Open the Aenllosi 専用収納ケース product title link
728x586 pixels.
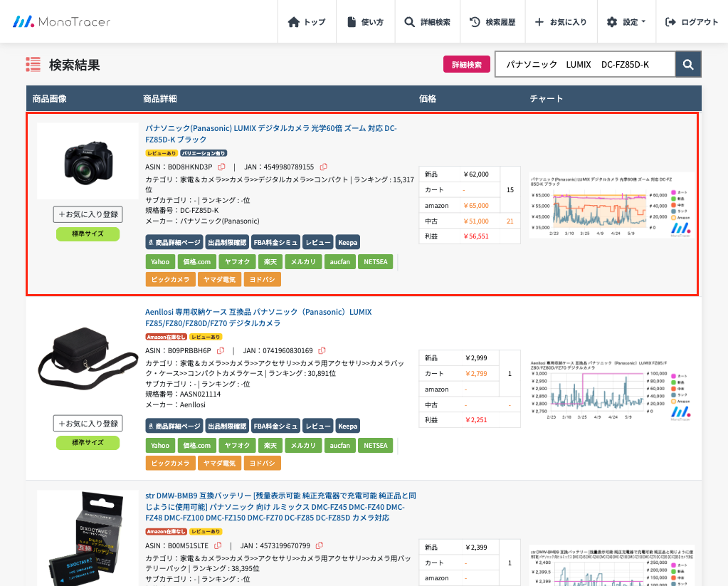tap(258, 318)
